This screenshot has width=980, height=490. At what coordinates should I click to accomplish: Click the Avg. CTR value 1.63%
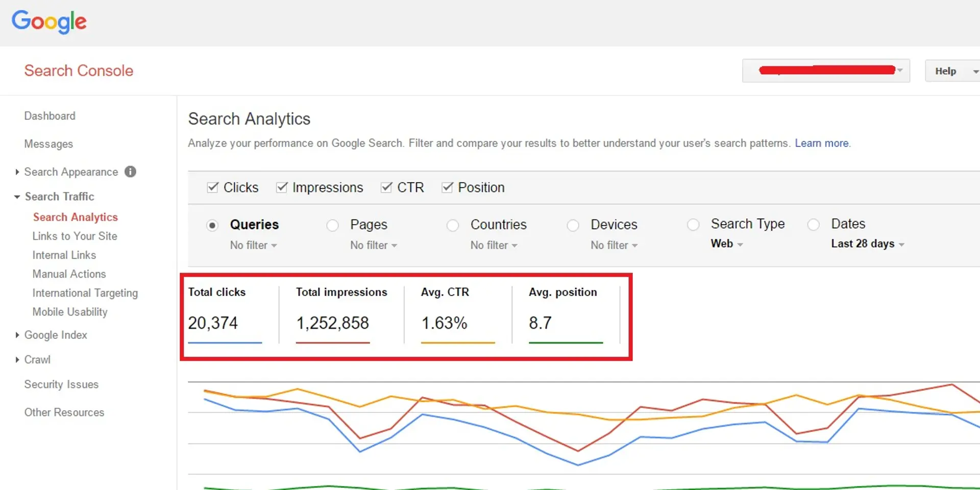coord(444,323)
